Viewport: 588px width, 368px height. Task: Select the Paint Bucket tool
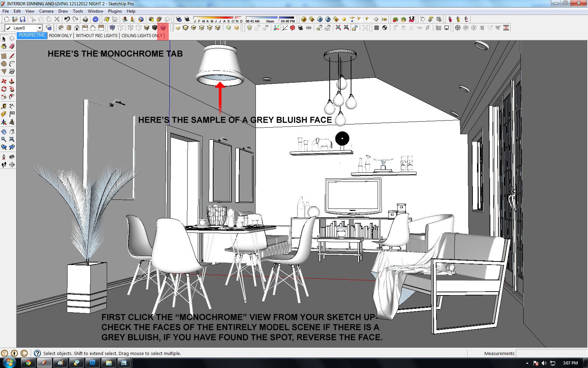click(x=4, y=46)
